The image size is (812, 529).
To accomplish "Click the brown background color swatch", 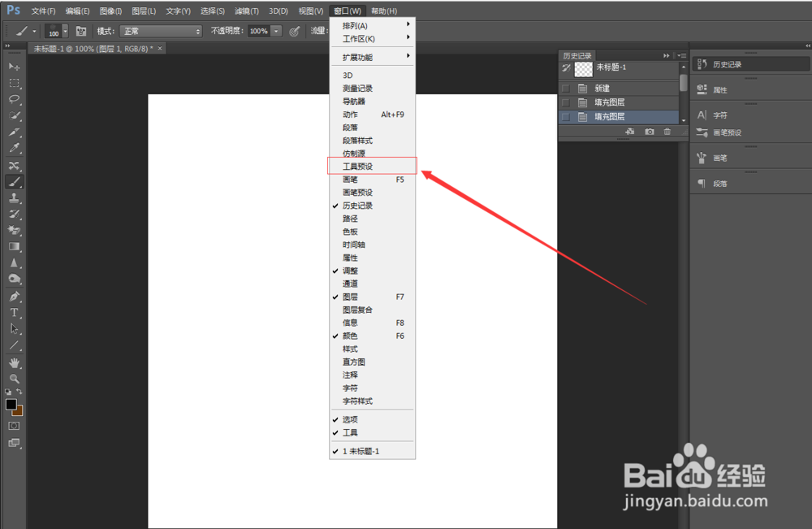I will [x=19, y=411].
